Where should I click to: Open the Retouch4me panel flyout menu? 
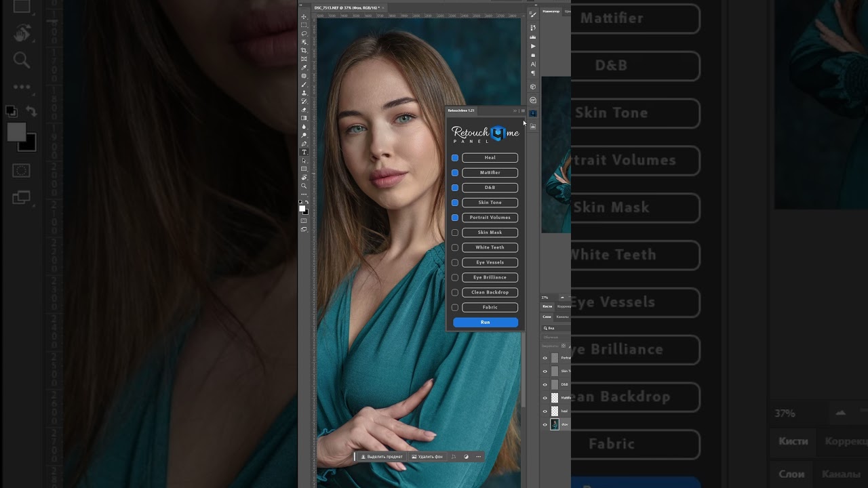coord(522,110)
